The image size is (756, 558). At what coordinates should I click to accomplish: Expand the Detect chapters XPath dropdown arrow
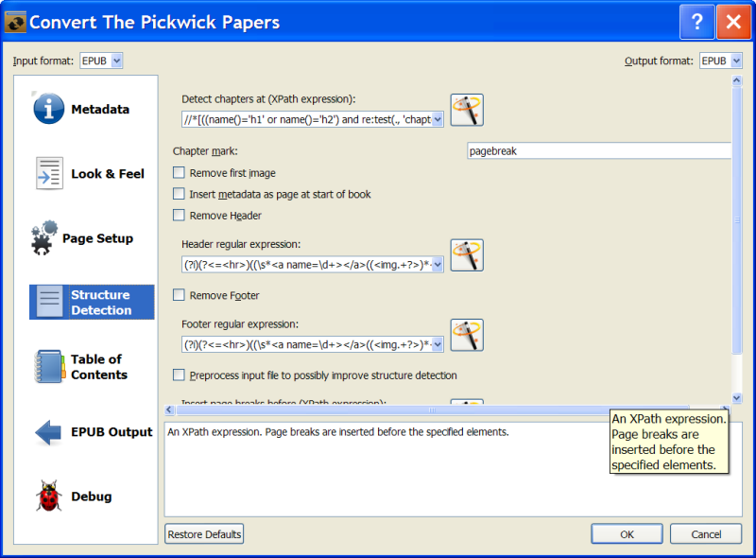click(x=438, y=119)
